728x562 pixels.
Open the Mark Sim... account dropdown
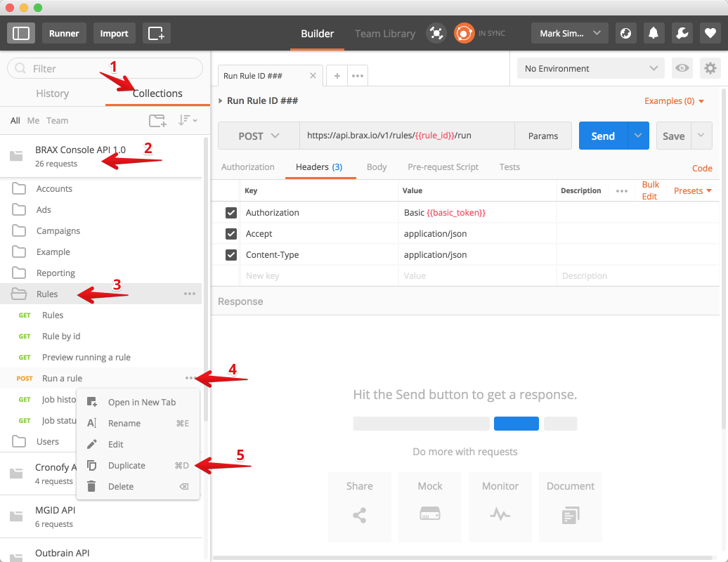point(570,34)
